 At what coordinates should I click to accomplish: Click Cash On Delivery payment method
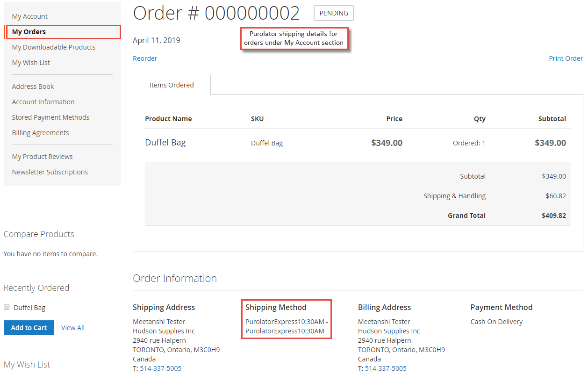(x=496, y=322)
